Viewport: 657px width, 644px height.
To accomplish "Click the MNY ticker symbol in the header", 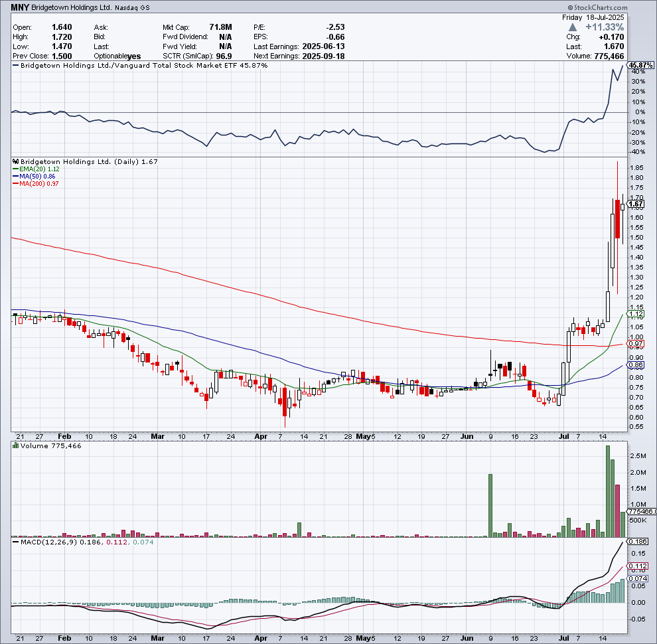I will pyautogui.click(x=20, y=7).
